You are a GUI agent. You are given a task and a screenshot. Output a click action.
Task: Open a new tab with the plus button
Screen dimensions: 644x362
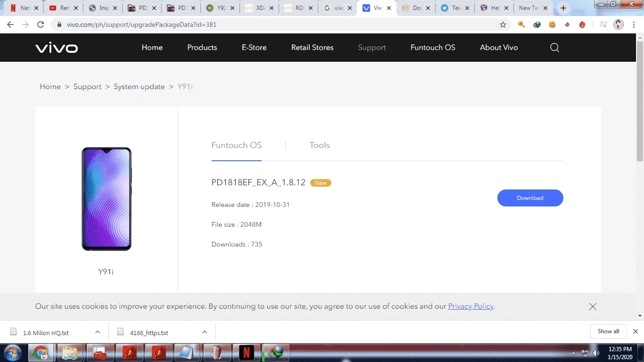(x=563, y=8)
